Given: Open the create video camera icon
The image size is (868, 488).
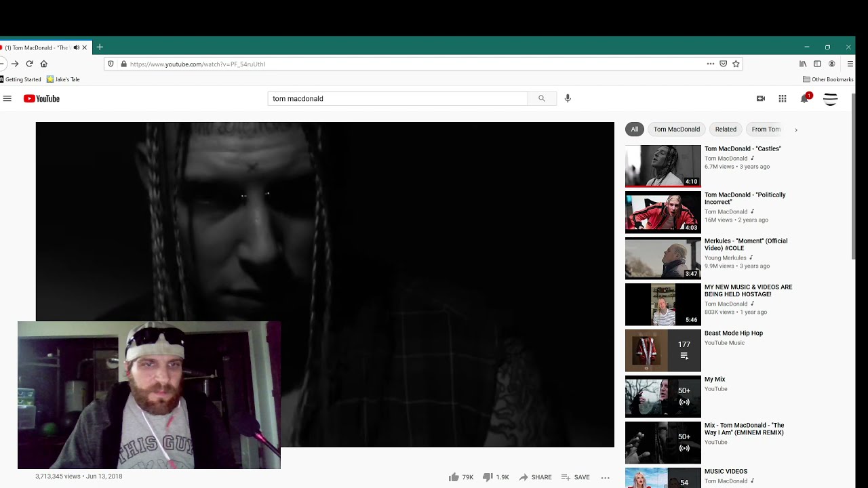Looking at the screenshot, I should click(x=761, y=98).
